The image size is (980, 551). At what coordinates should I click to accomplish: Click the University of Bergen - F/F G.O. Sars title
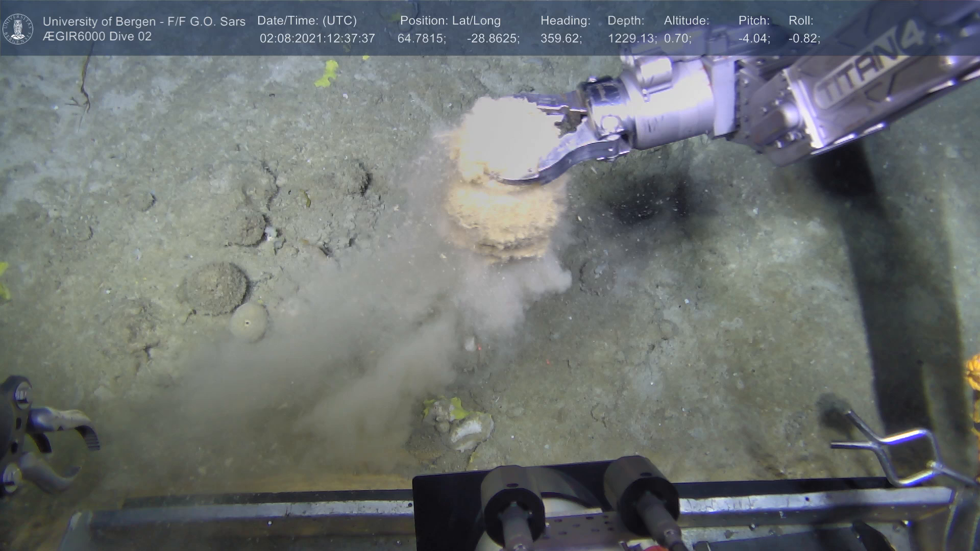(144, 21)
